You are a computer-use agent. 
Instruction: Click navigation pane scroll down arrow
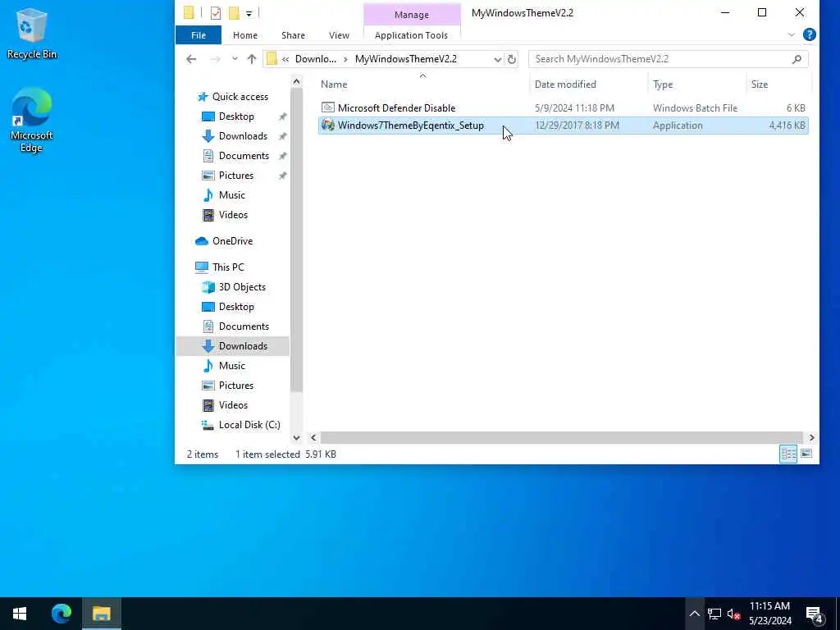[296, 438]
